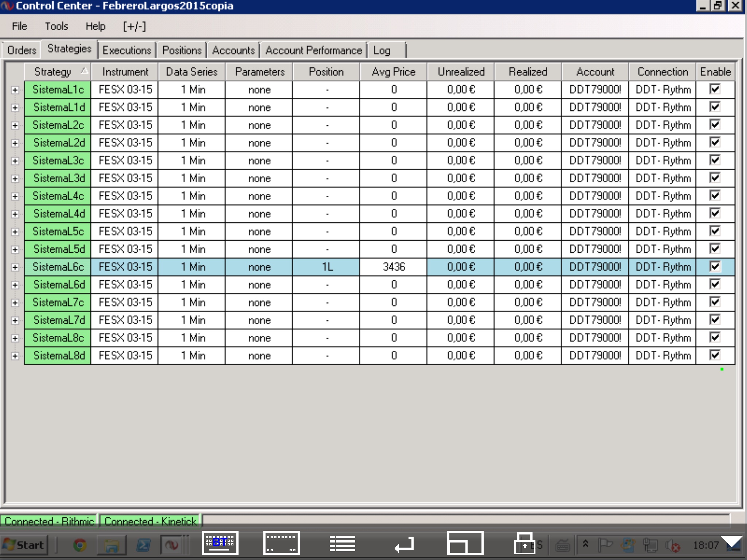
Task: Disable the SistemaL1c strategy checkbox
Action: coord(715,89)
